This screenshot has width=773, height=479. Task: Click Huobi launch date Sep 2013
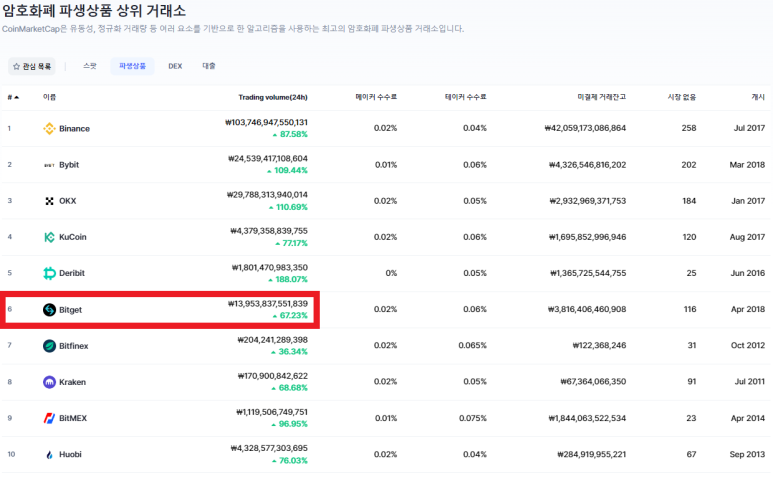click(747, 454)
